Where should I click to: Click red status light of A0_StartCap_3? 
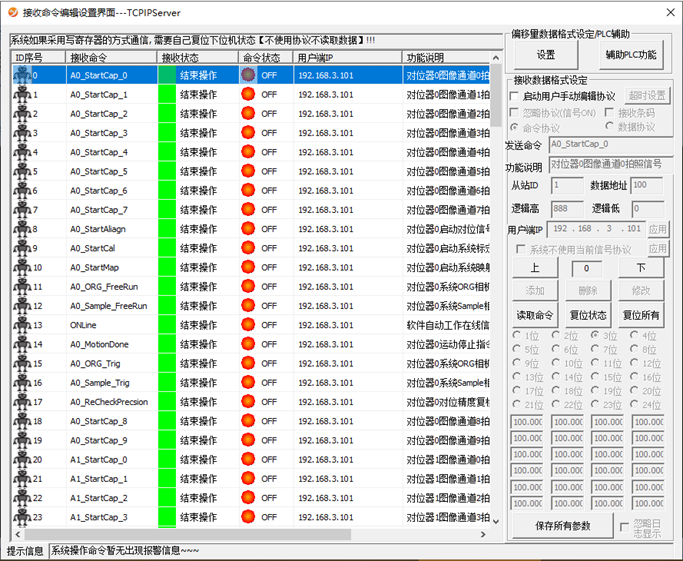(x=248, y=133)
